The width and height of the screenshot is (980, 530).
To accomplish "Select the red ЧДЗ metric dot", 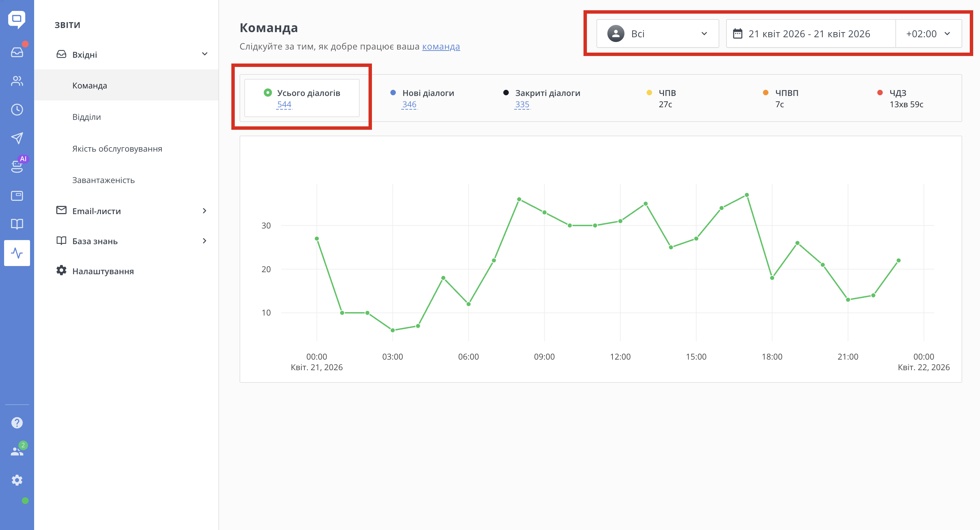I will tap(880, 93).
